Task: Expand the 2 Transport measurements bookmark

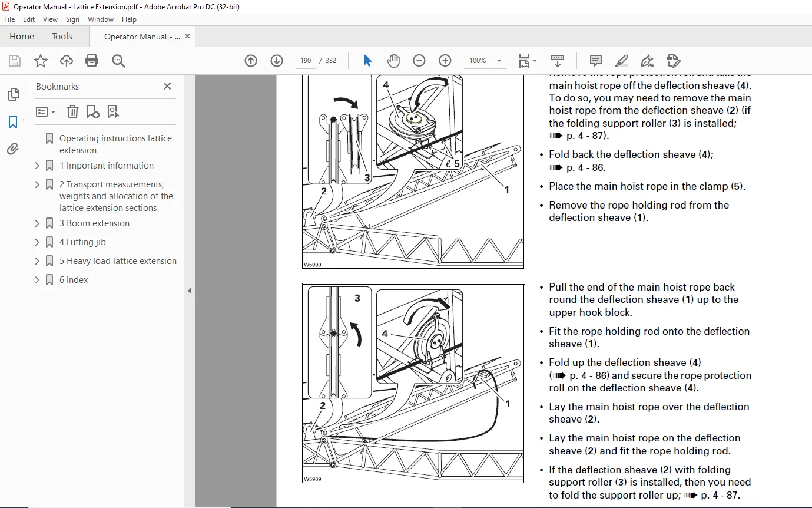Action: [37, 184]
